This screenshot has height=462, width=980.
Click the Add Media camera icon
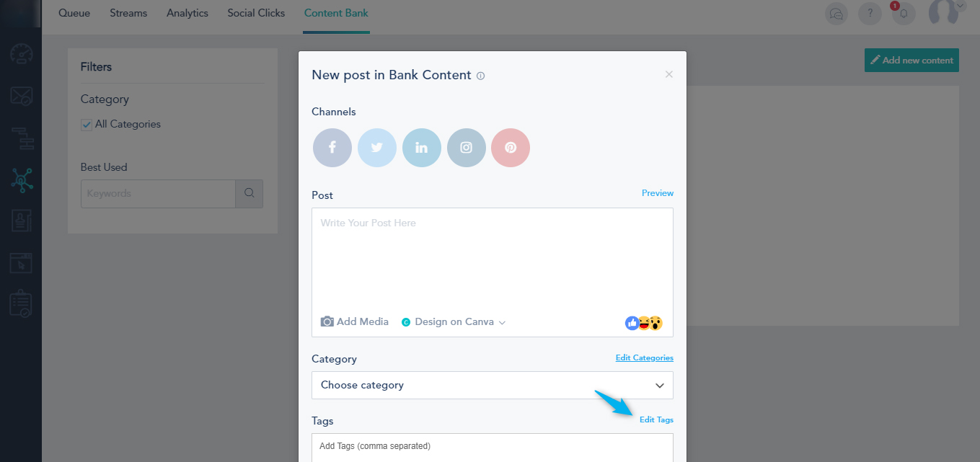tap(327, 322)
